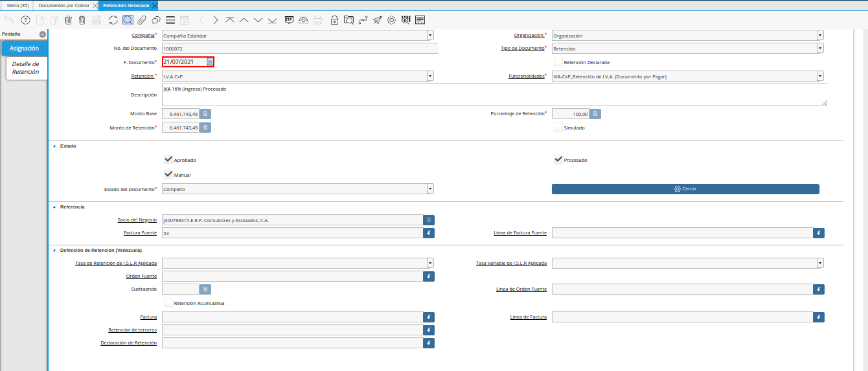The image size is (868, 371).
Task: Click the second trash icon (delete selection)
Action: coord(82,20)
